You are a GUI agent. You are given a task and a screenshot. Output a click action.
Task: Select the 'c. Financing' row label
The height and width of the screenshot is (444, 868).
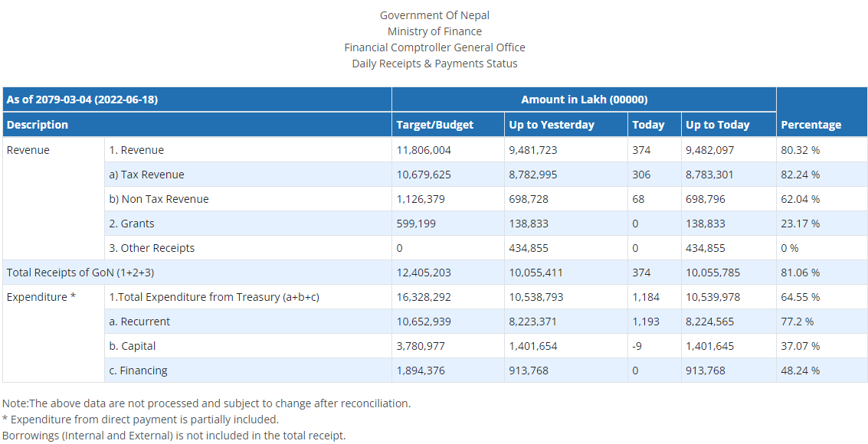138,371
